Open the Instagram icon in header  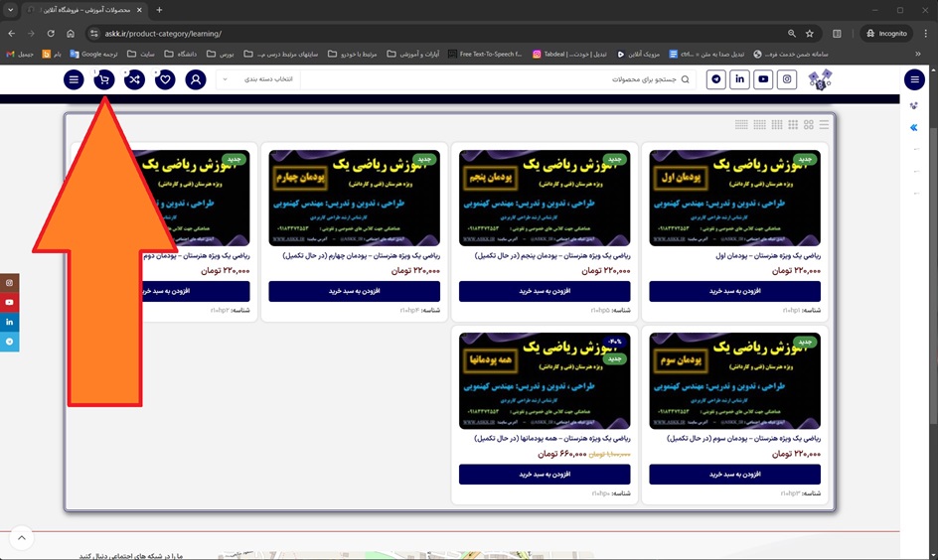[x=787, y=79]
